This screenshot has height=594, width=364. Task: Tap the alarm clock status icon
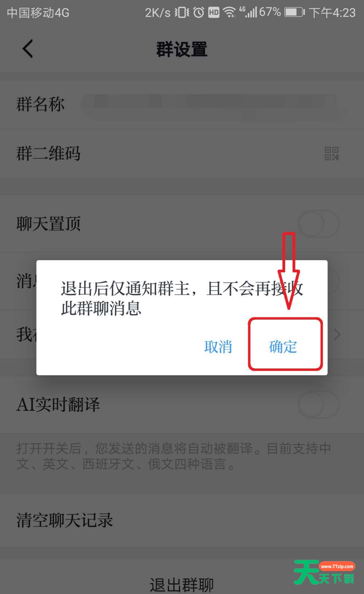point(198,12)
